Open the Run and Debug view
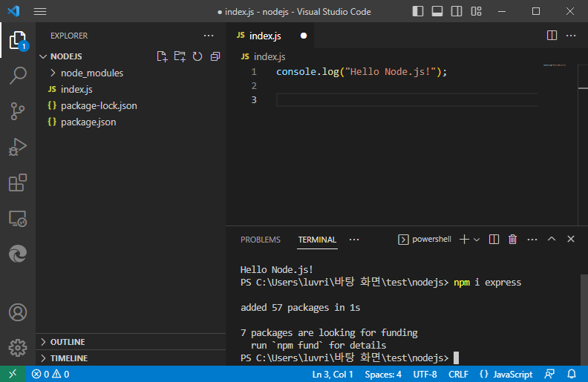This screenshot has height=382, width=588. (x=18, y=147)
